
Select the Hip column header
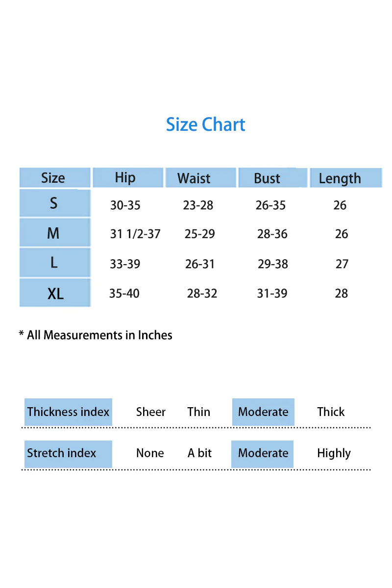coord(125,177)
